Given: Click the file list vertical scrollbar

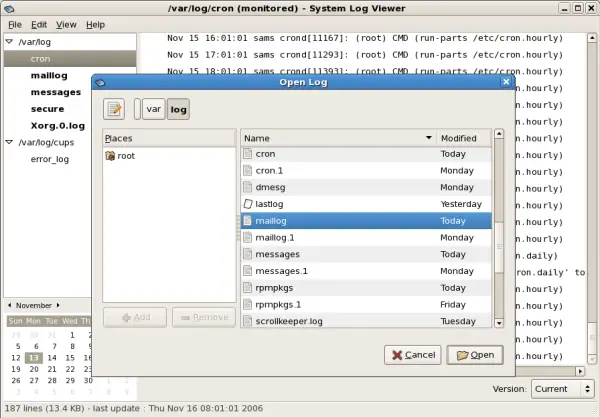Looking at the screenshot, I should tap(498, 240).
